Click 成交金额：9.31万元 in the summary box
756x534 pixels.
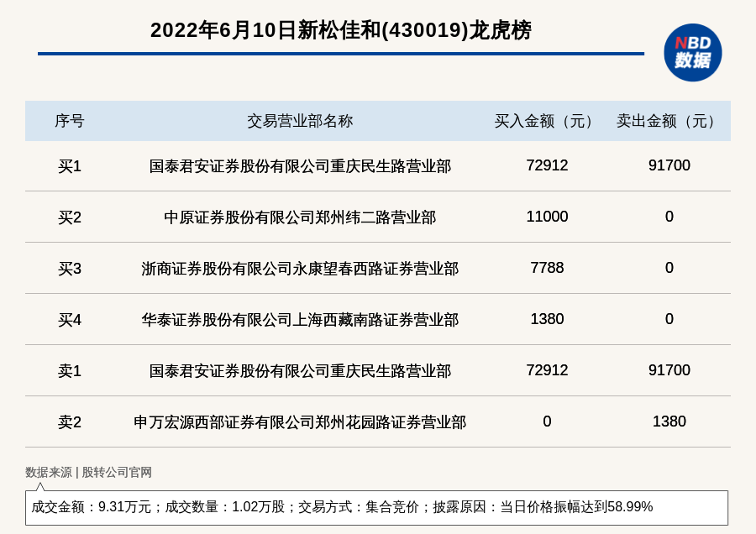(x=91, y=507)
